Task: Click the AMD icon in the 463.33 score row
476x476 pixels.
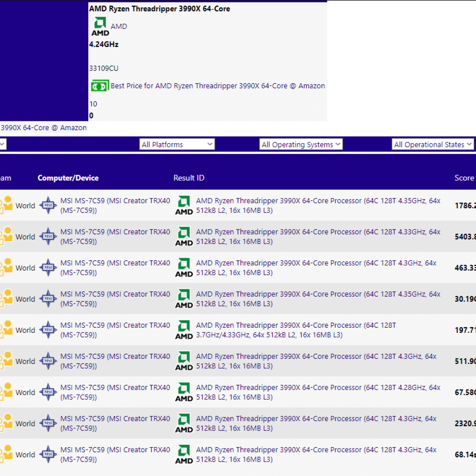Action: point(184,268)
